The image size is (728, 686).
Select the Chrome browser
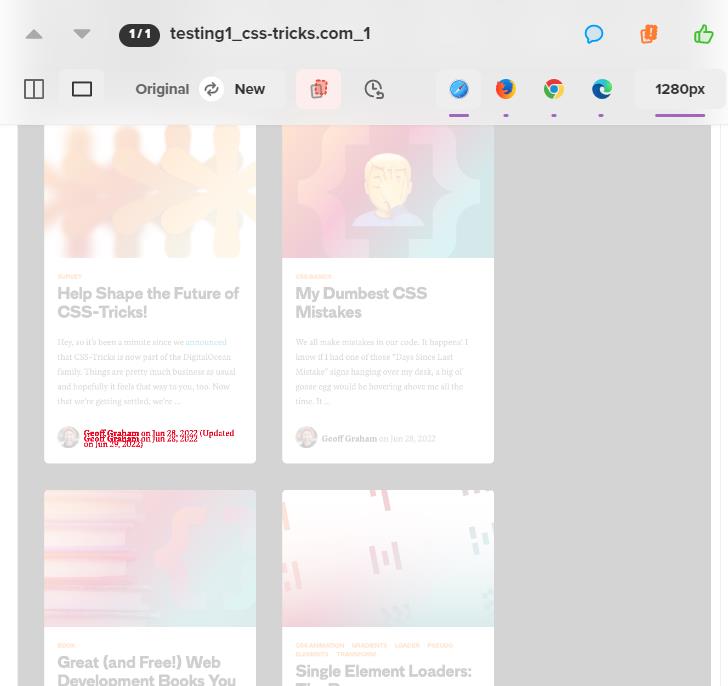click(554, 89)
